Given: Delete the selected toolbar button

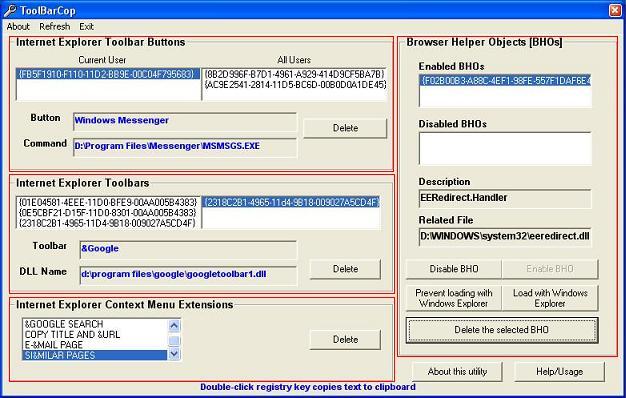Looking at the screenshot, I should coord(345,128).
